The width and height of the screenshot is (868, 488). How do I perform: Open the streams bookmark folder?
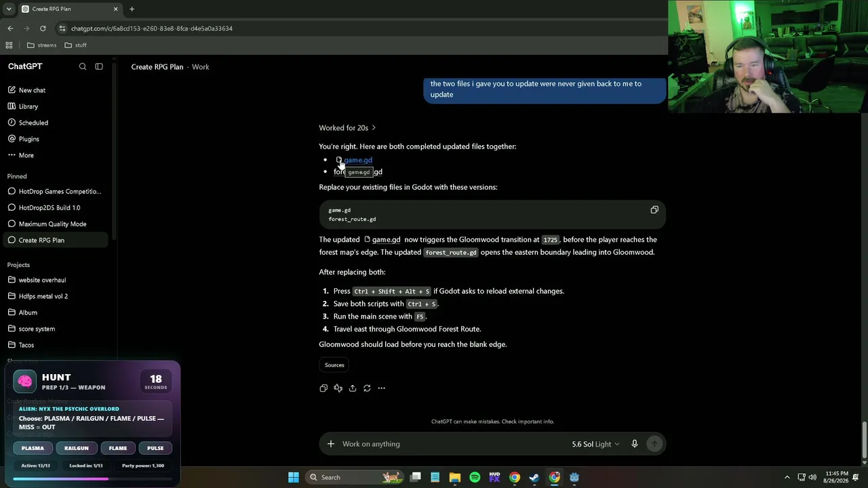[42, 45]
